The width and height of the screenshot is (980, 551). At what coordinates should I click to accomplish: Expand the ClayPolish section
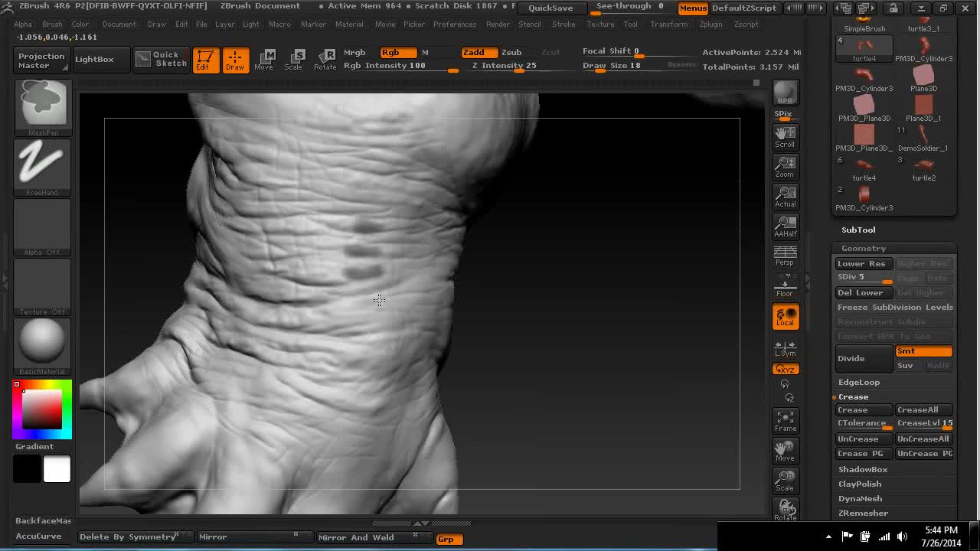[x=860, y=484]
